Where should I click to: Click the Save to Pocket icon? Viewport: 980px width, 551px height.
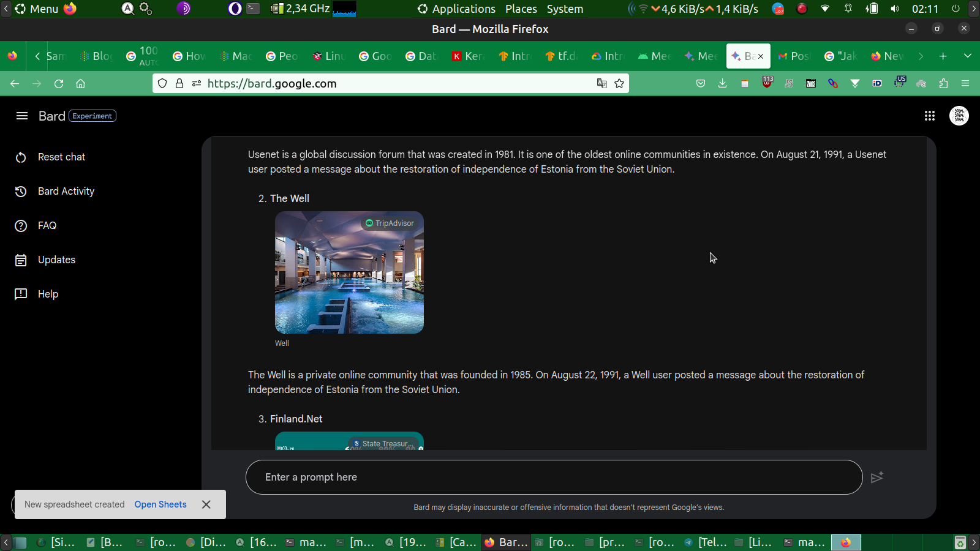(701, 84)
